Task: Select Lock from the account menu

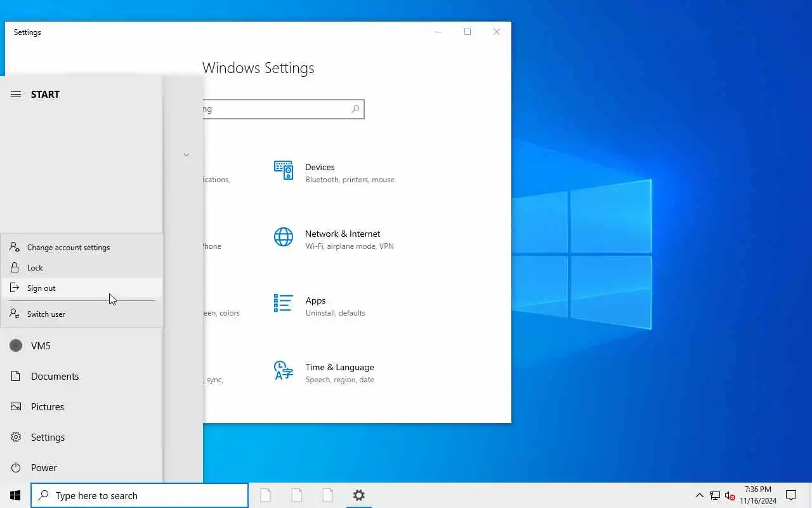Action: tap(82, 268)
